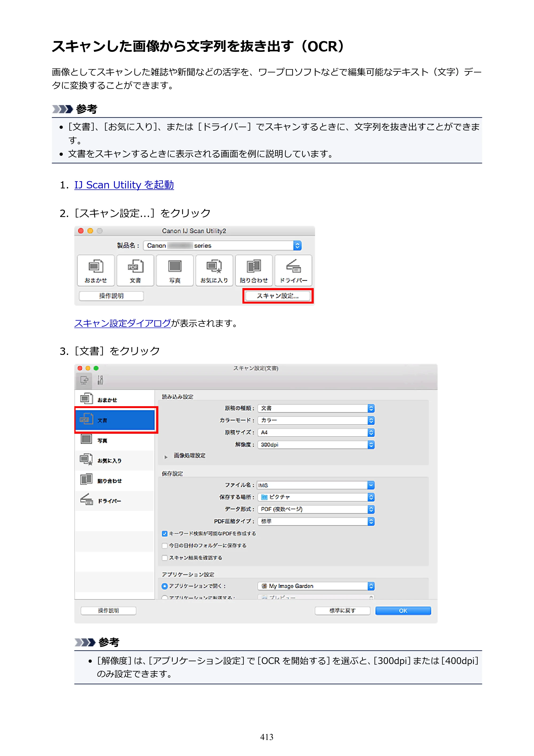Click 操作説明 button in settings dialog

(108, 610)
